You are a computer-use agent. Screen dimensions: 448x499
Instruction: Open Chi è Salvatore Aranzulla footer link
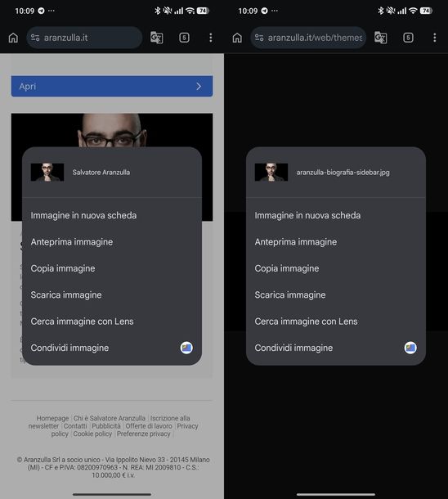(110, 418)
